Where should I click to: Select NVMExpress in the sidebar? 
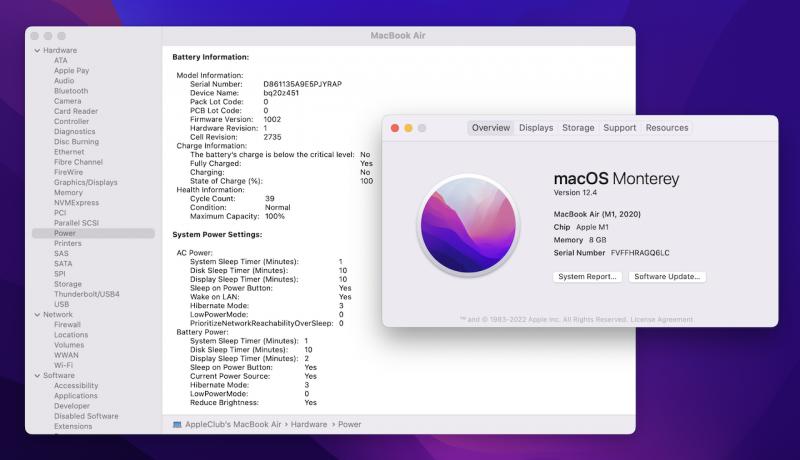point(77,203)
